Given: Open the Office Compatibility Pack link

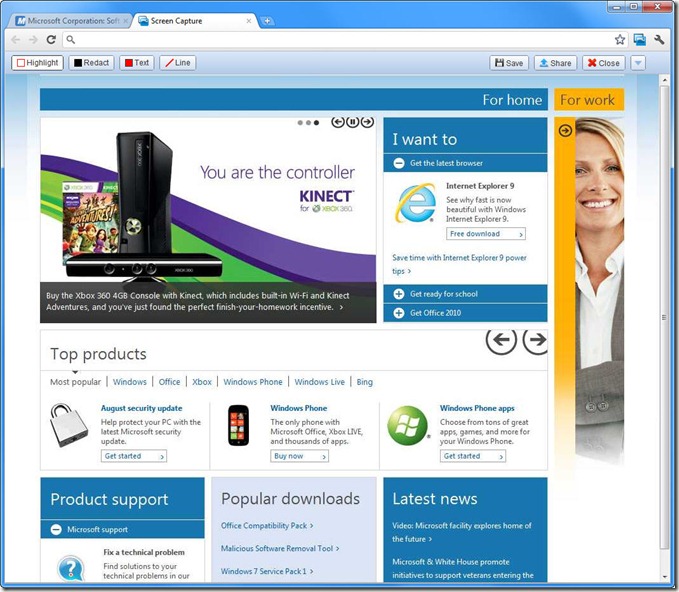Looking at the screenshot, I should point(266,525).
